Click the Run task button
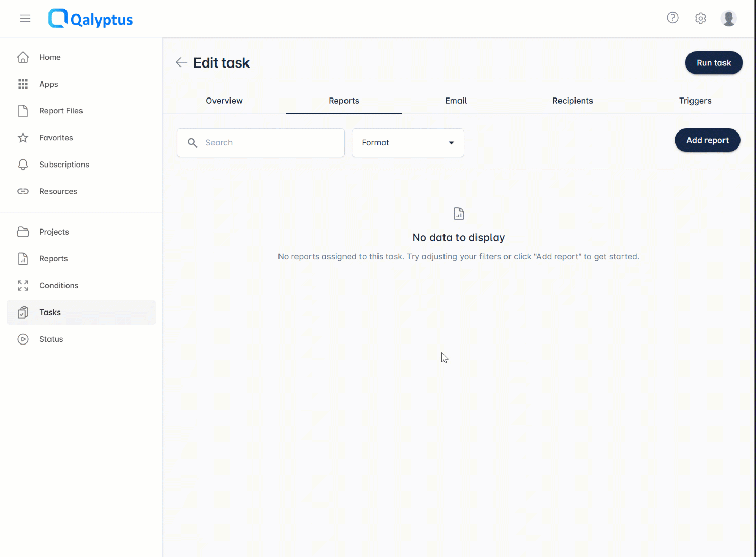The width and height of the screenshot is (756, 557). point(714,62)
